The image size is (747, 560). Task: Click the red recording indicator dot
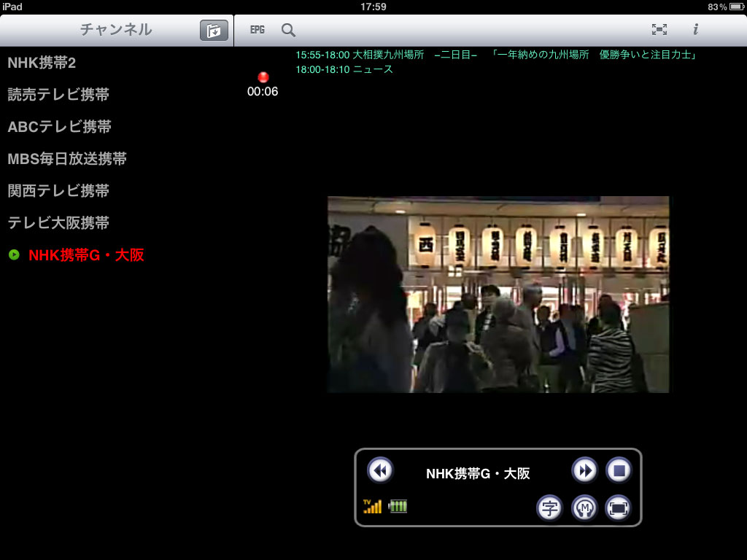click(263, 77)
